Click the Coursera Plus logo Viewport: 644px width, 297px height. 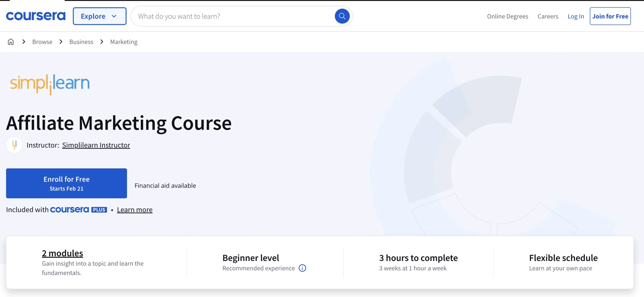[x=78, y=210]
